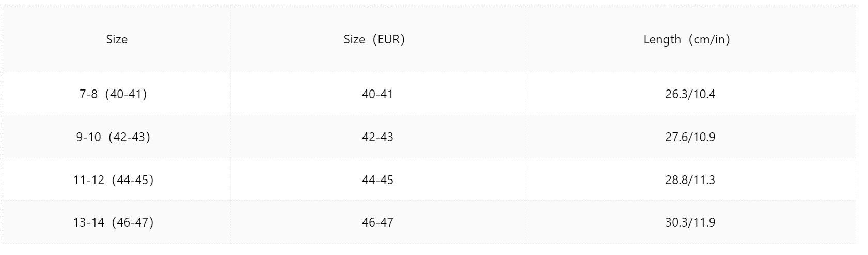Click the 28.8/11.3 length value
This screenshot has height=255, width=868.
pyautogui.click(x=690, y=180)
